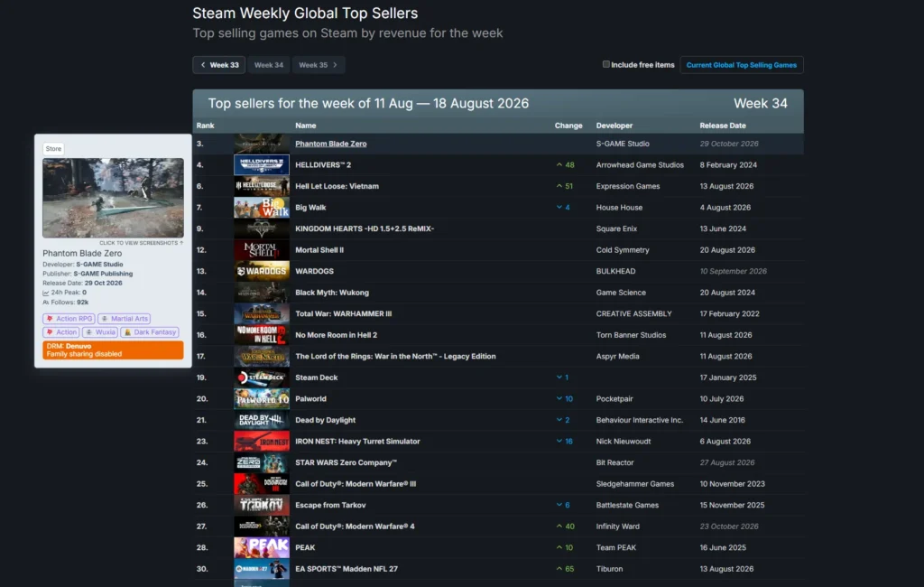Image resolution: width=924 pixels, height=587 pixels.
Task: Open the Phantom Blade Zero link
Action: [x=330, y=144]
